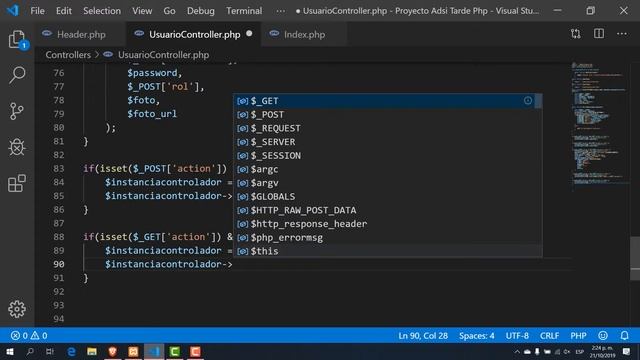Change line endings via CRLF

(549, 336)
